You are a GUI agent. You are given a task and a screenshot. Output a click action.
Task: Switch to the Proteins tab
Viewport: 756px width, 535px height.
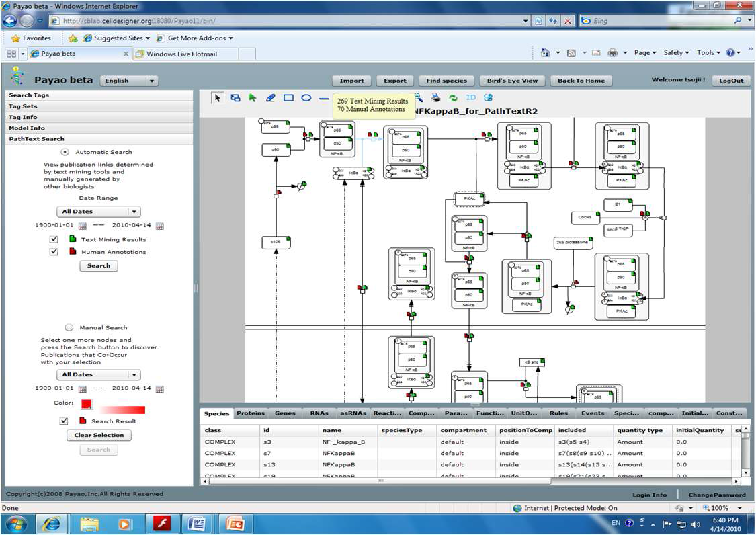[251, 413]
